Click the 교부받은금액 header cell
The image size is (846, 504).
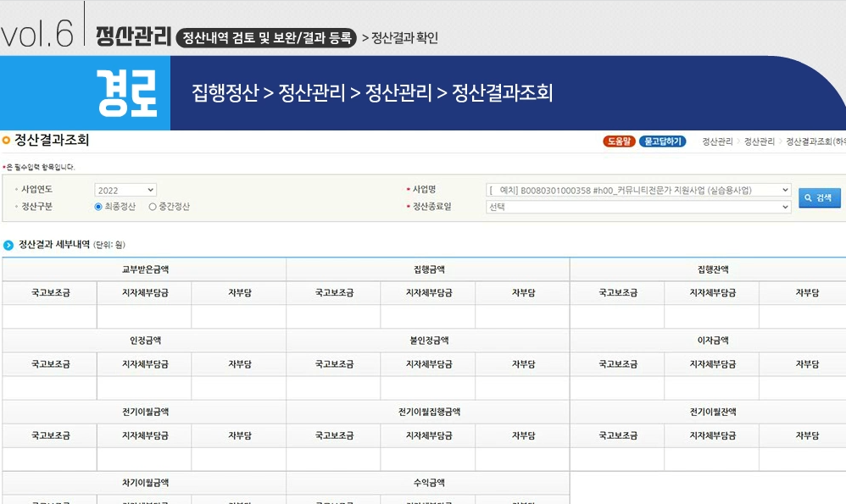[x=145, y=269]
